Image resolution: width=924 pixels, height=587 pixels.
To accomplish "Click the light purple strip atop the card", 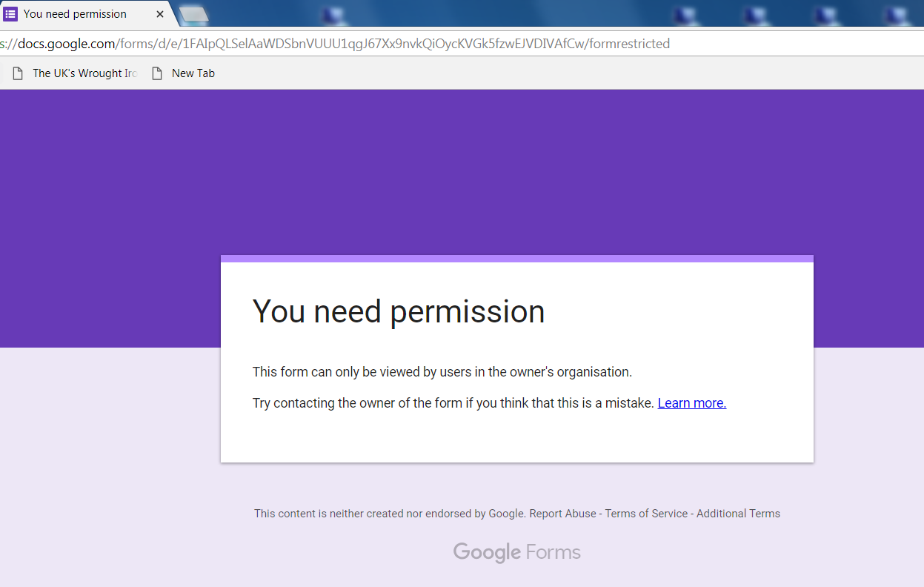I will (x=516, y=259).
